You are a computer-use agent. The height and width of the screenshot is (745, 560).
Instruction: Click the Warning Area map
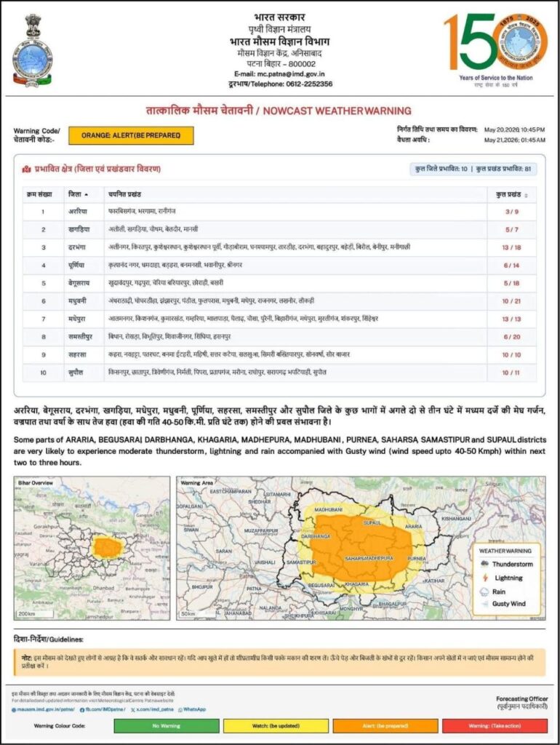(x=361, y=549)
